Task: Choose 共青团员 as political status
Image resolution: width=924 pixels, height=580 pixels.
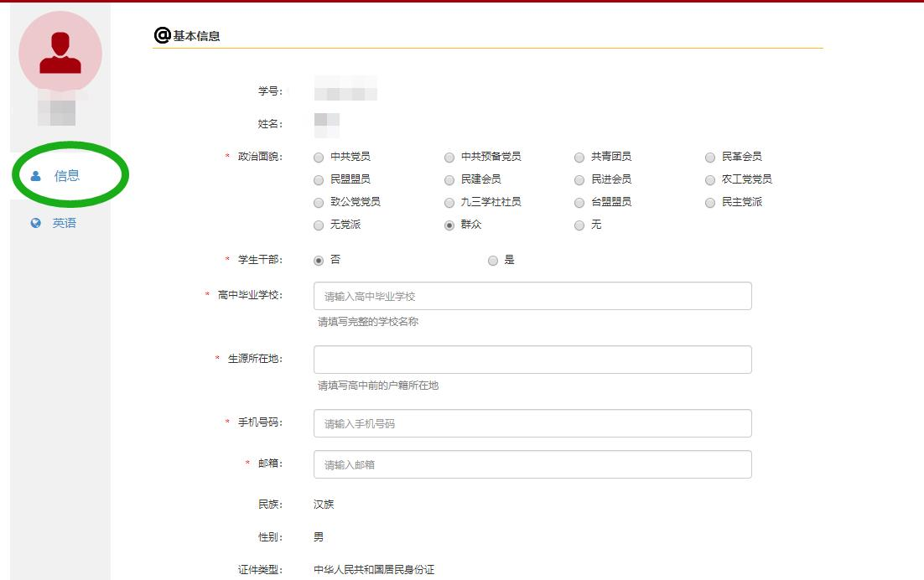Action: point(579,157)
